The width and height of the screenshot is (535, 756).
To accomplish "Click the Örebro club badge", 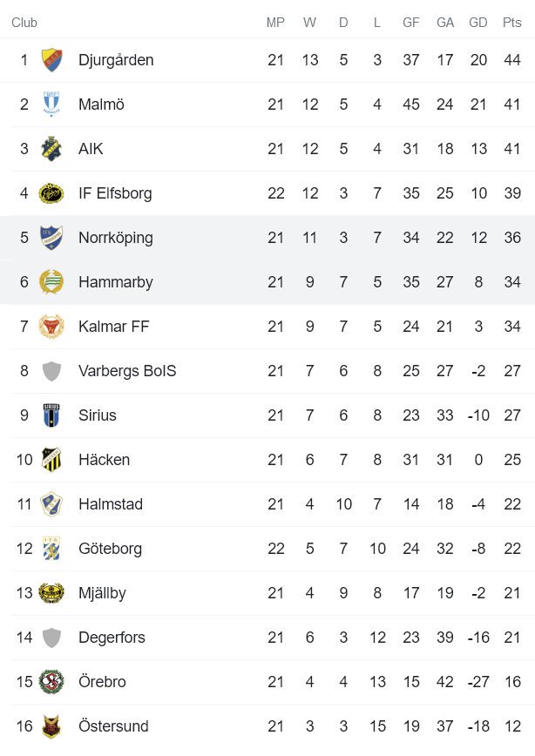I will click(x=52, y=682).
